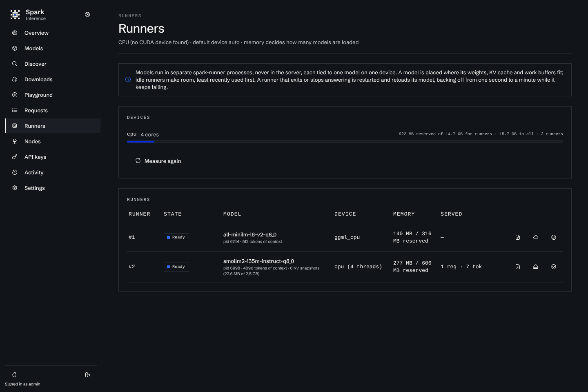
Task: Click the cpu (4 threads) device cell
Action: [358, 267]
